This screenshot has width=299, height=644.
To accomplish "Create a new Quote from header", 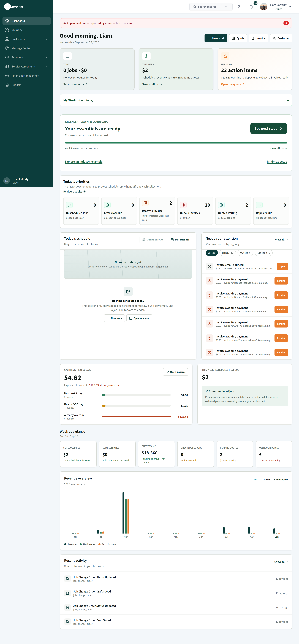I will point(238,38).
